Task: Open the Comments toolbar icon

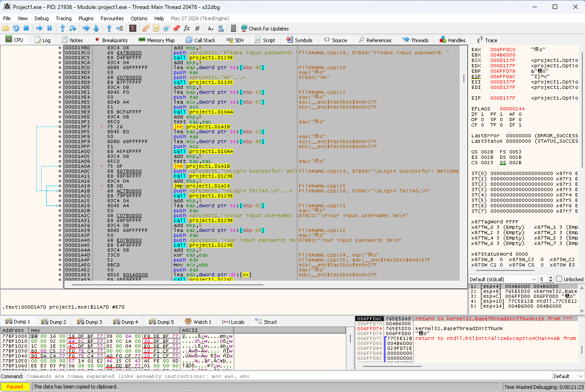Action: pos(156,28)
